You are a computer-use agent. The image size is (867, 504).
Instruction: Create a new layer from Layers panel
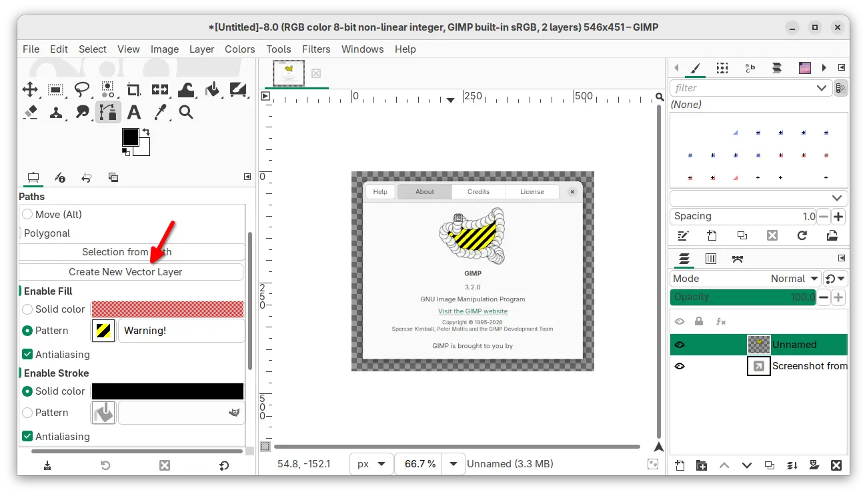[679, 465]
